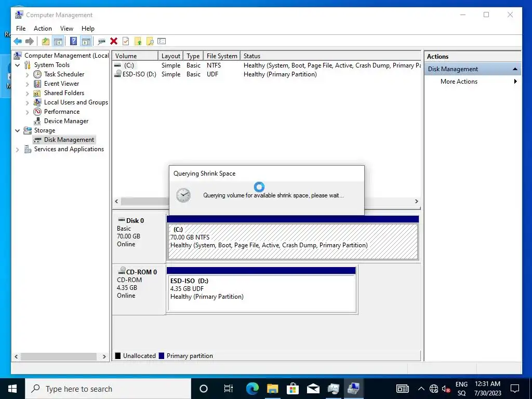Viewport: 532px width, 399px height.
Task: Sort by the File System column header
Action: [222, 56]
